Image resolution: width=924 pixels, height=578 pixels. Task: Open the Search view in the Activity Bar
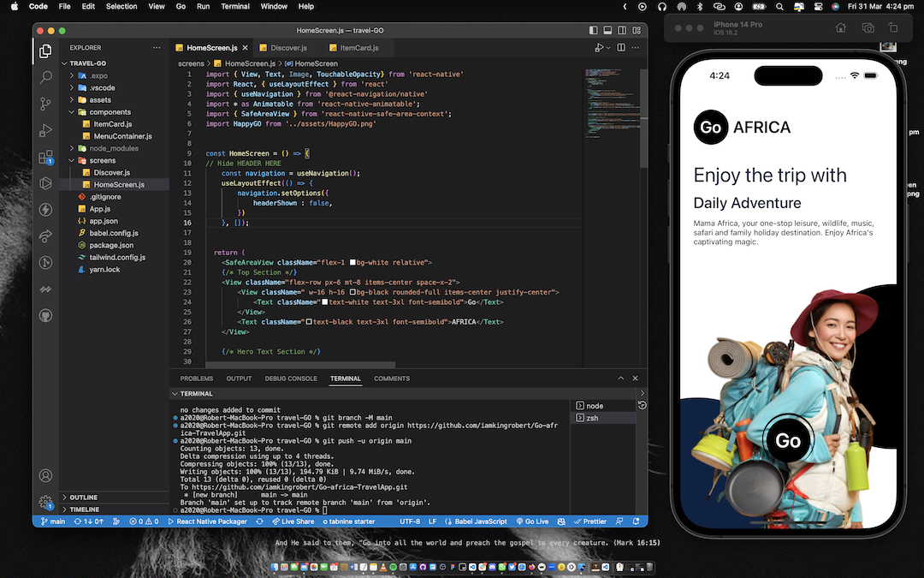tap(45, 79)
